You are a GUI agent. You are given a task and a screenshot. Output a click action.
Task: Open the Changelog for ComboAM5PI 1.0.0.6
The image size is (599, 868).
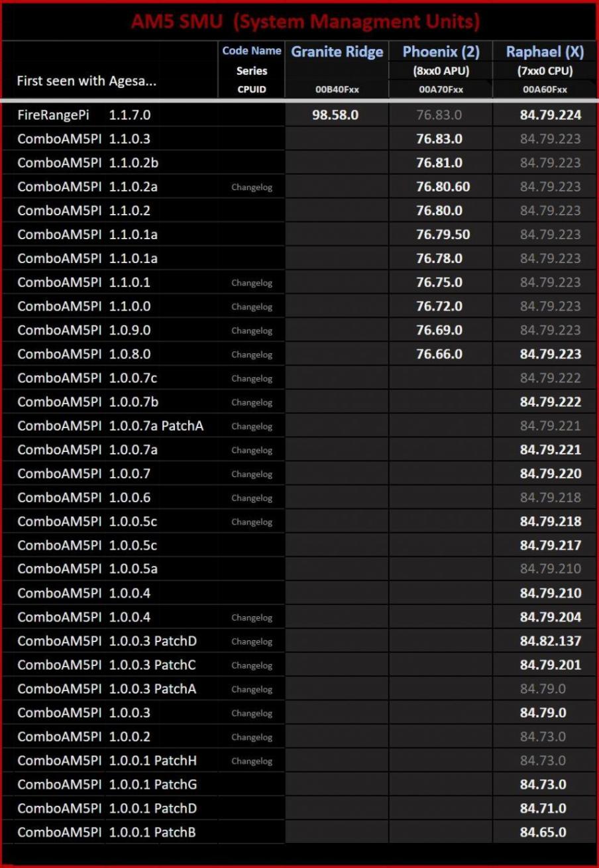(x=252, y=498)
